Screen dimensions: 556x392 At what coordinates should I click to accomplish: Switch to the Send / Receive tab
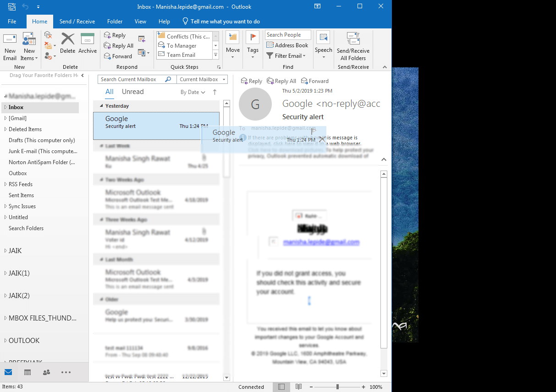click(77, 22)
